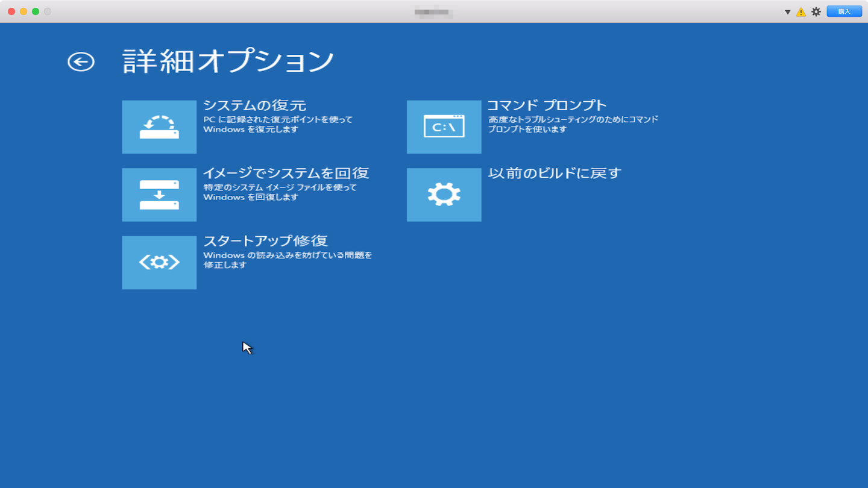Select the システムの復元 heading
868x488 pixels.
click(x=255, y=105)
